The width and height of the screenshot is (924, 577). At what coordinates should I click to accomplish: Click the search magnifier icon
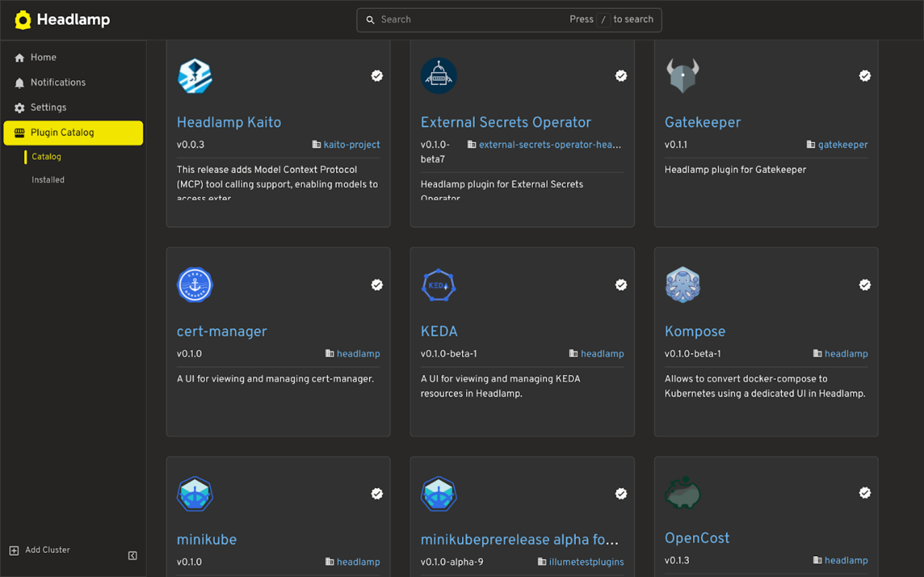(x=370, y=20)
